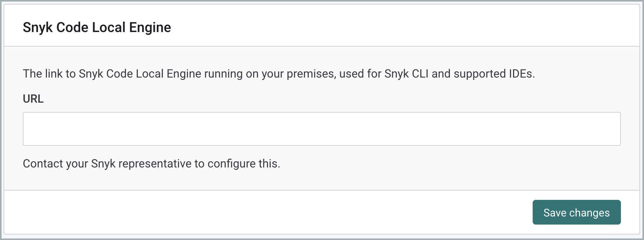Select the Snyk Code Local Engine description text
This screenshot has height=240, width=644.
[x=278, y=73]
